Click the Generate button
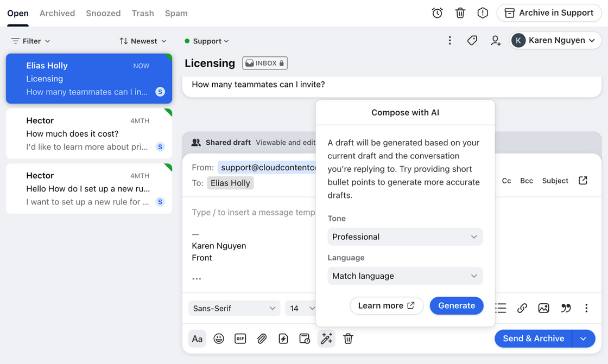Screen dimensions: 608x364 click(x=457, y=305)
